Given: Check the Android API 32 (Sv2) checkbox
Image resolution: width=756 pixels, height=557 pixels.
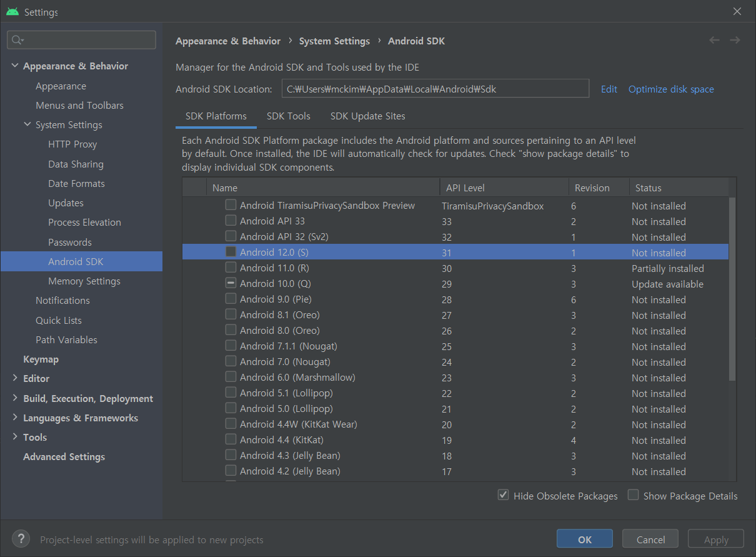Looking at the screenshot, I should tap(231, 236).
